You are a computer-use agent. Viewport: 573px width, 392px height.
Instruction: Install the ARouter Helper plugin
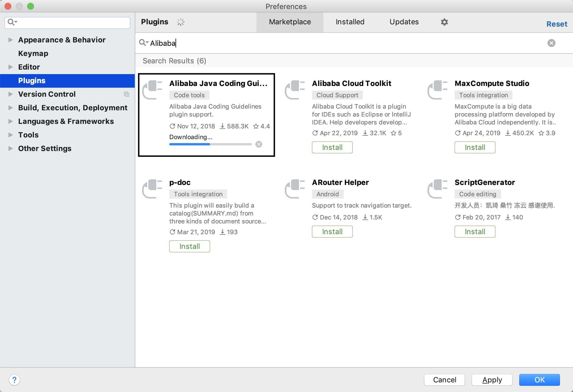coord(332,232)
